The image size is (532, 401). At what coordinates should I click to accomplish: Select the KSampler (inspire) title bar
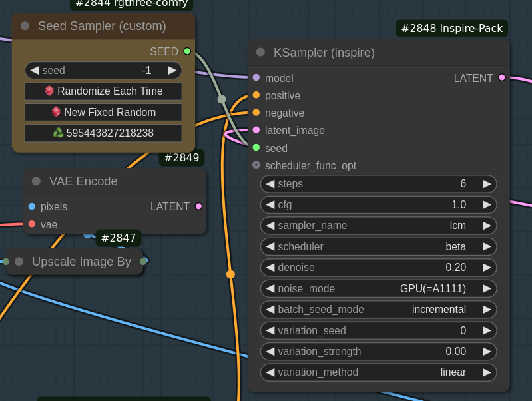[379, 53]
